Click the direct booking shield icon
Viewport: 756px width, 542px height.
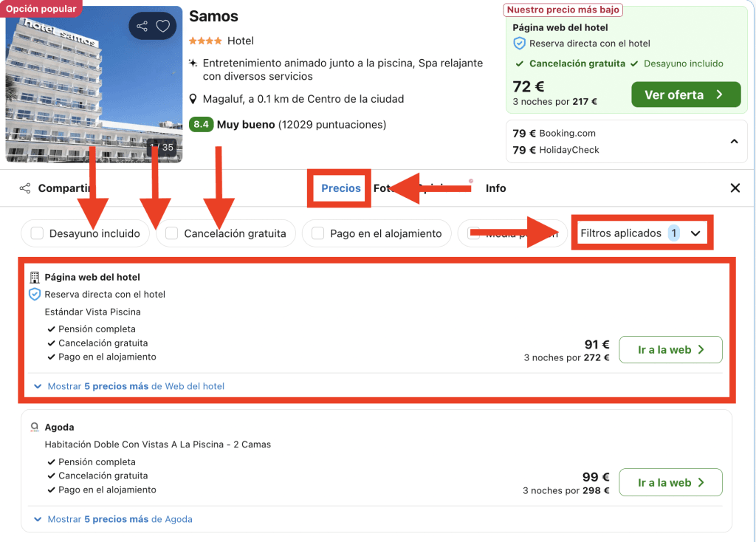34,294
